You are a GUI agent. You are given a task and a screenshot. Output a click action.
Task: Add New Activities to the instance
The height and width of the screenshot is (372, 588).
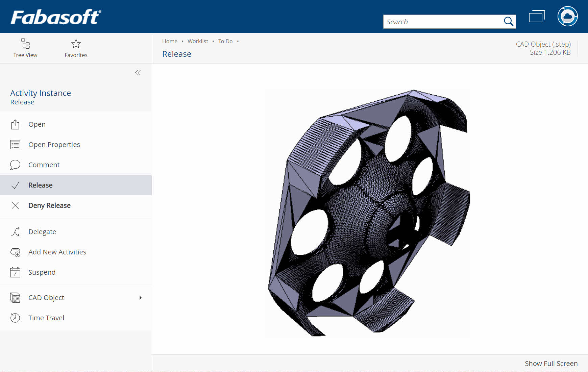pos(57,252)
